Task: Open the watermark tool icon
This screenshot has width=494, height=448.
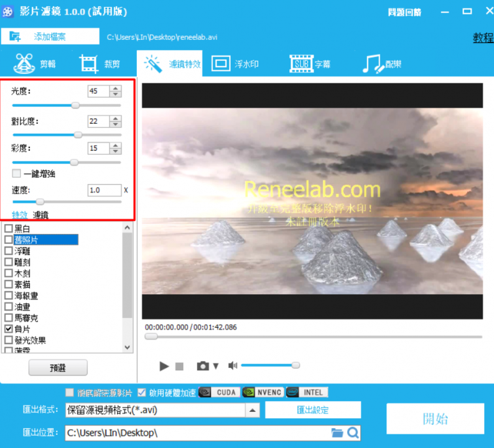Action: [221, 63]
